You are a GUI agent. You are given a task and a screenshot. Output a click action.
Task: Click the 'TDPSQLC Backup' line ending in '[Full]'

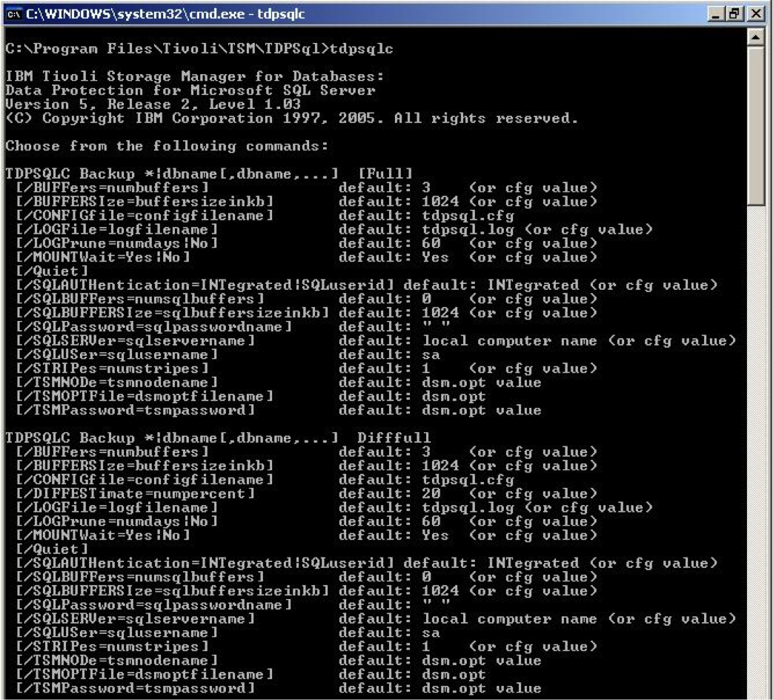209,174
